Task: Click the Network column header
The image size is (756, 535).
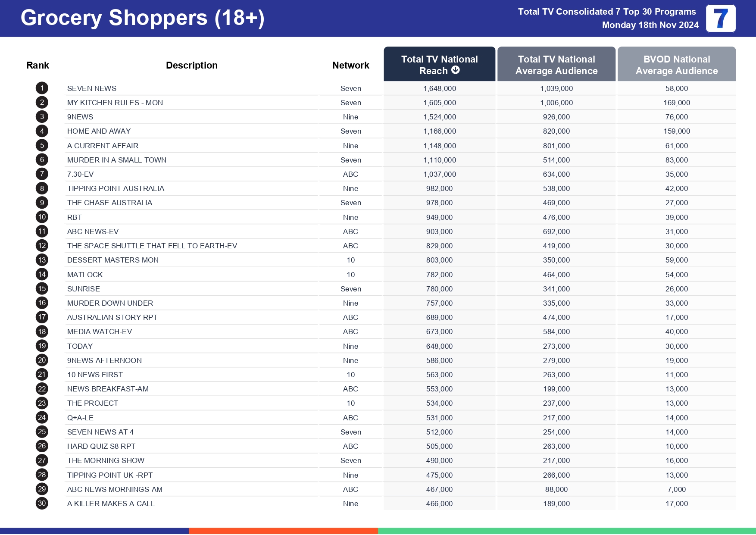Action: [350, 65]
